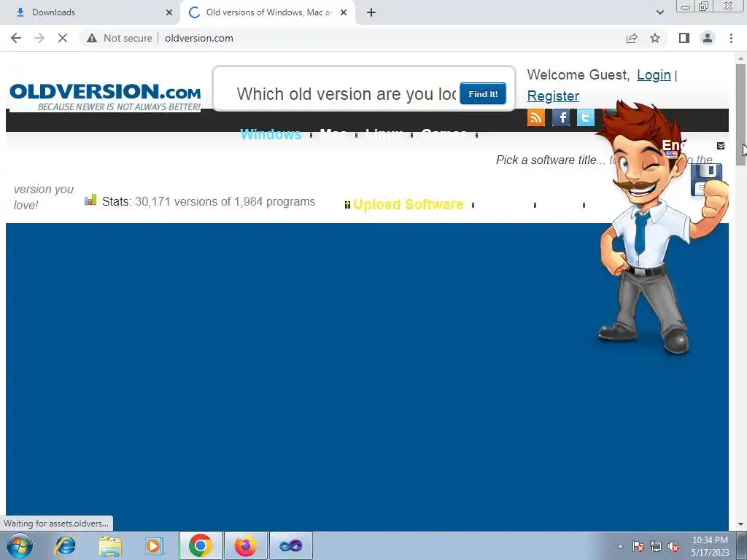
Task: Stop loading the page
Action: [x=63, y=38]
